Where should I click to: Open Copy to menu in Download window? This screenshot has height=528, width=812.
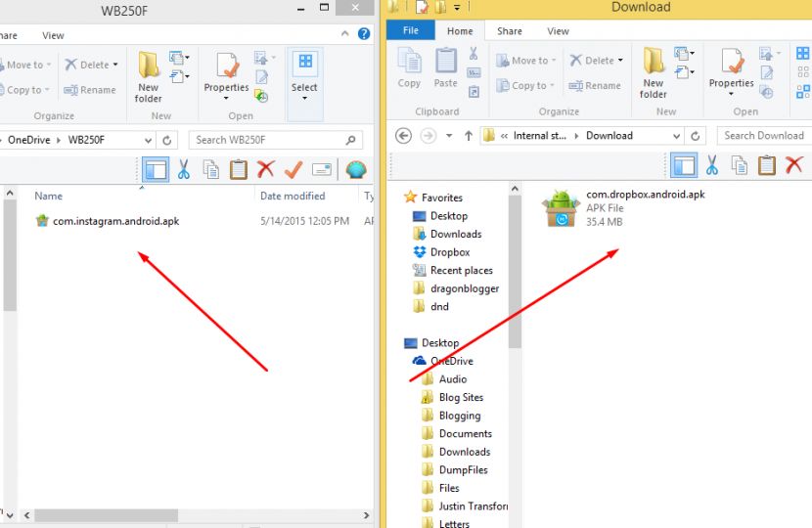pos(524,85)
